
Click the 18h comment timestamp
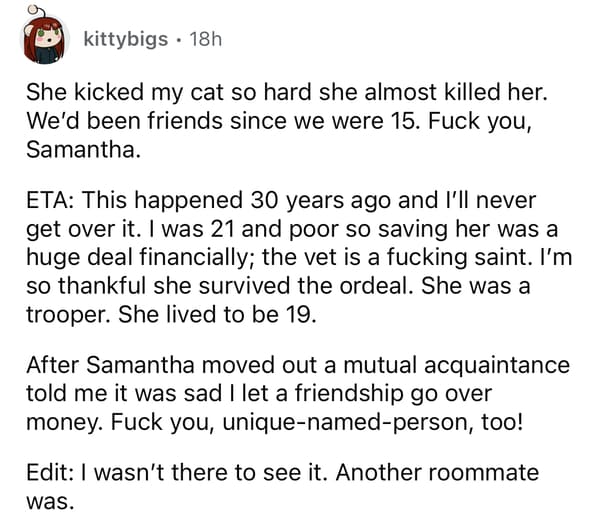tap(206, 39)
